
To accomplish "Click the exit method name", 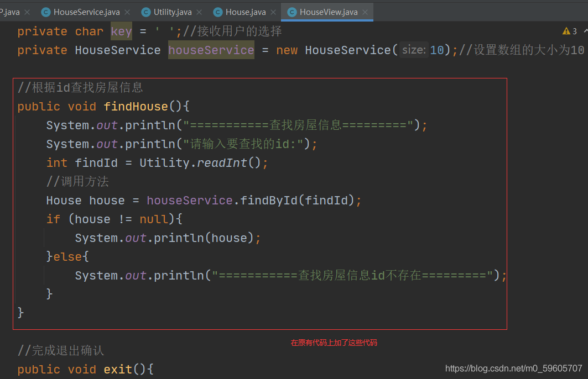I will (118, 369).
